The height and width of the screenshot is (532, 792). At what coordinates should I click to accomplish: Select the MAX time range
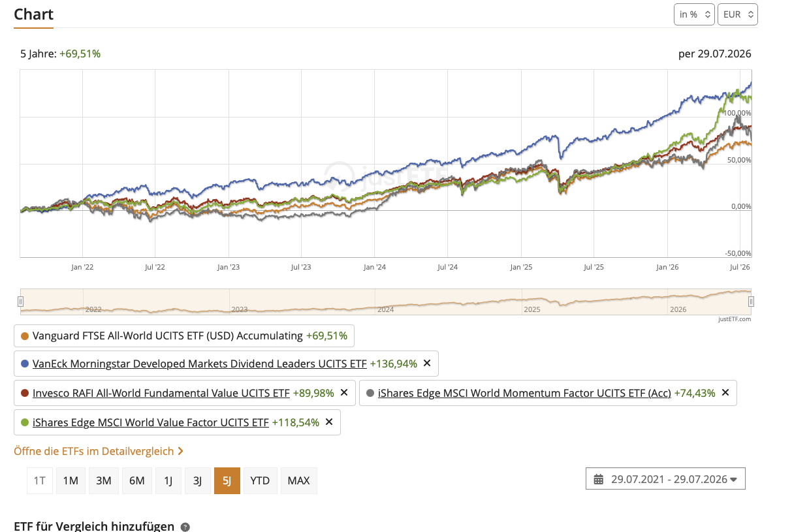tap(298, 480)
